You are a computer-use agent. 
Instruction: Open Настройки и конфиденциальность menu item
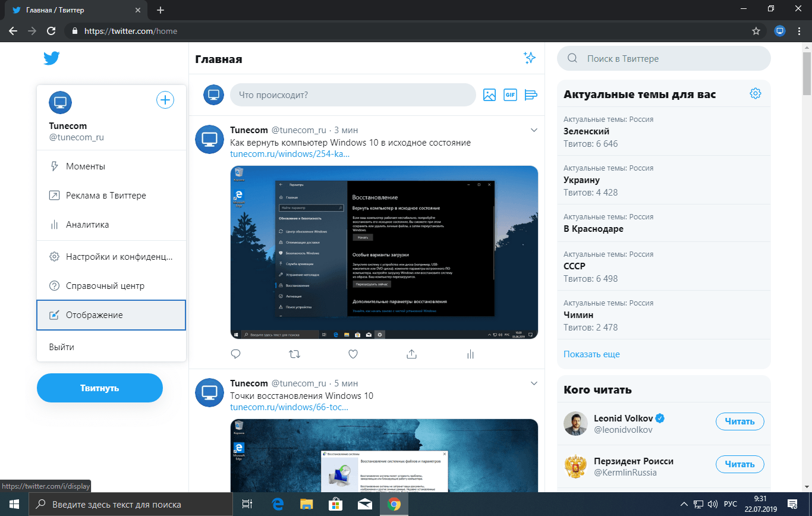[111, 257]
